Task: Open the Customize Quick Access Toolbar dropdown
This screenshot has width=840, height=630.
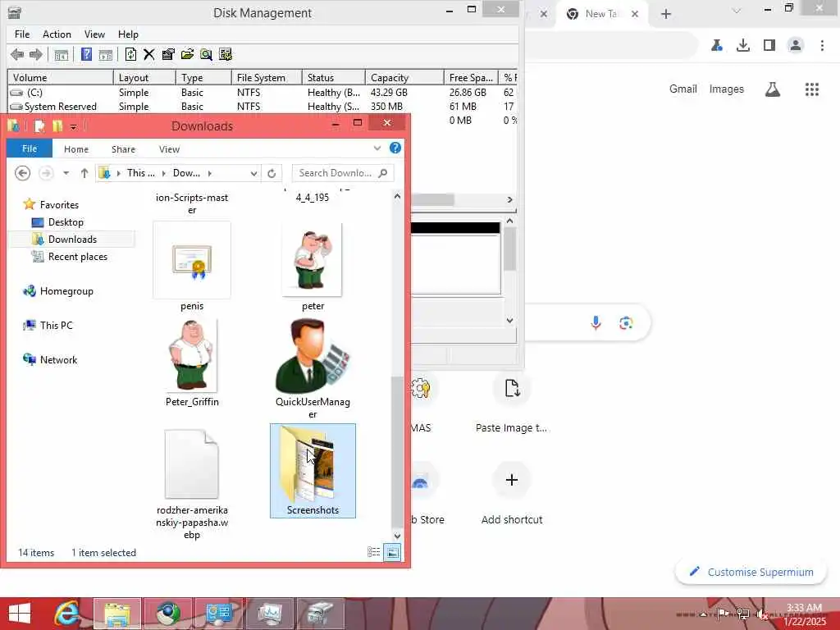Action: (x=73, y=127)
